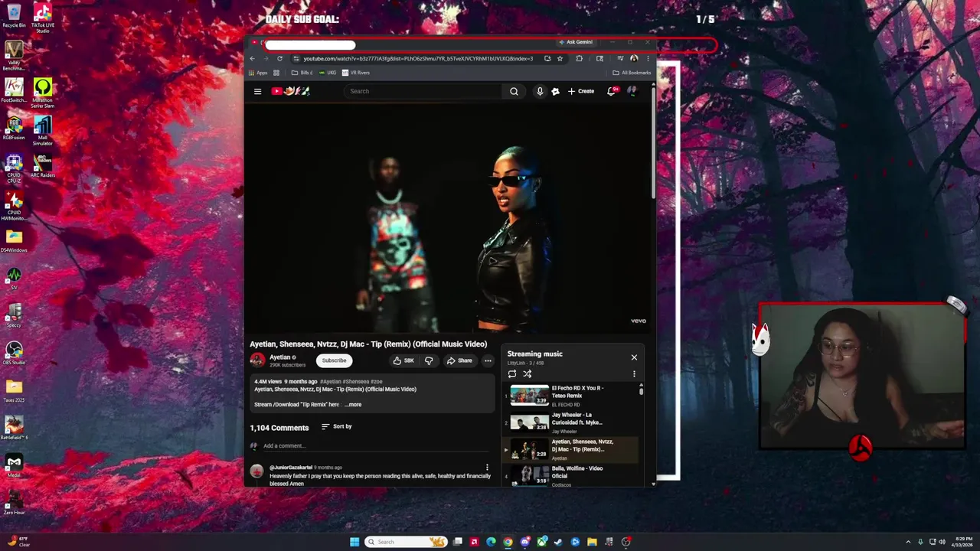
Task: Open ARC Raiders desktop icon
Action: [43, 165]
